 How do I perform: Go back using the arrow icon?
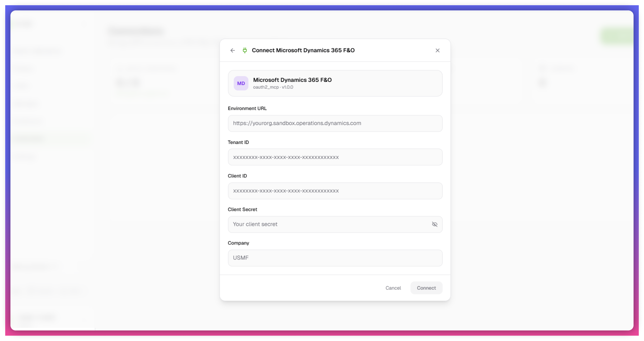(233, 50)
